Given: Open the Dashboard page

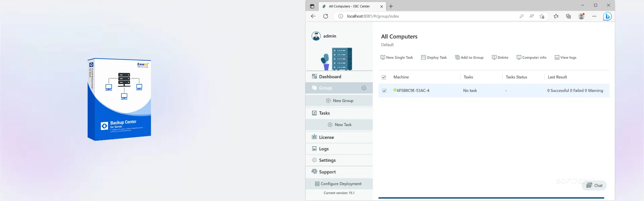Looking at the screenshot, I should [x=339, y=76].
